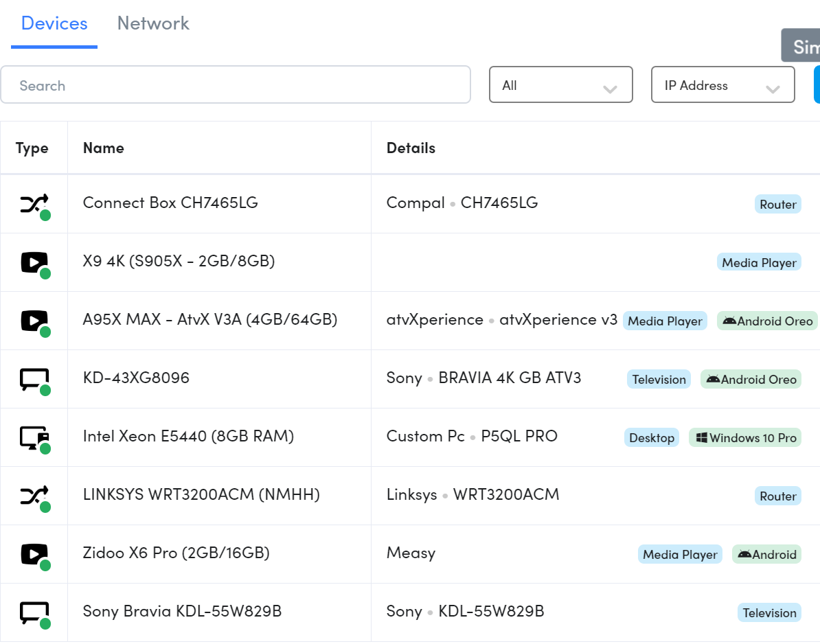Click Television tag on KD-43XG8096 row
Image resolution: width=820 pixels, height=644 pixels.
tap(659, 380)
